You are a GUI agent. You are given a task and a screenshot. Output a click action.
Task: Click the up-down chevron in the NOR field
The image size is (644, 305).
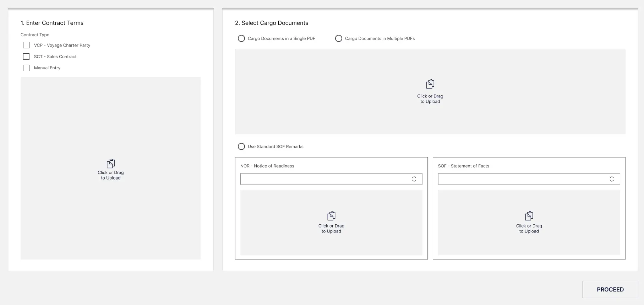(x=414, y=179)
